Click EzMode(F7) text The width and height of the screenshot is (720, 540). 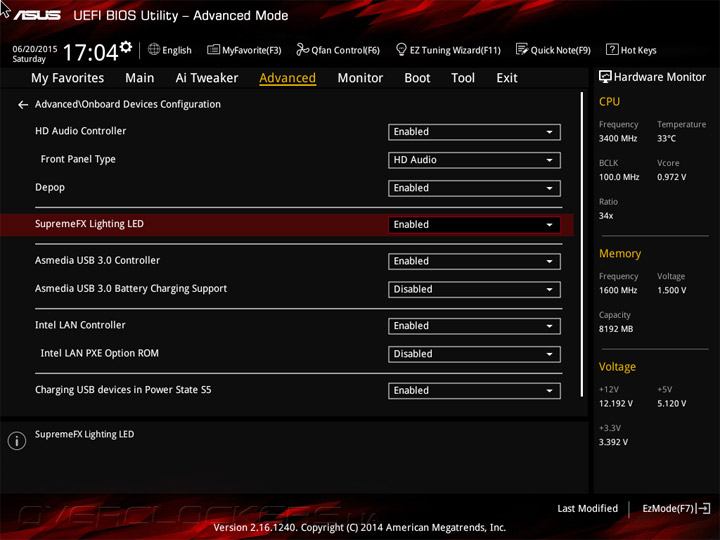[x=668, y=508]
